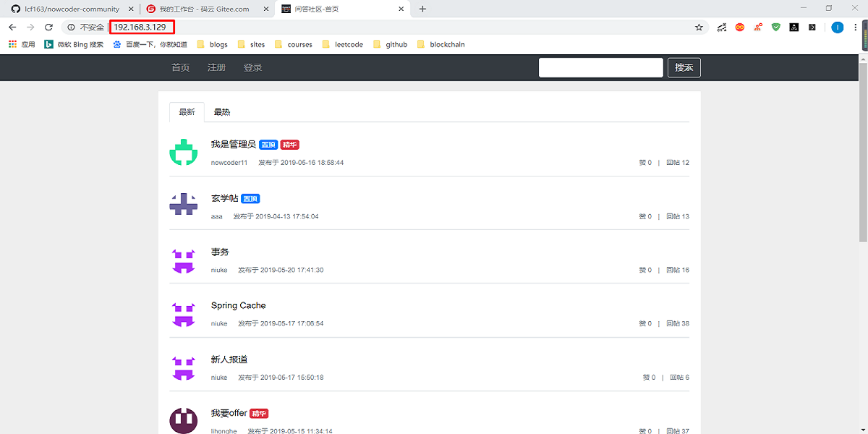Reload the current page
The image size is (868, 434).
point(48,27)
